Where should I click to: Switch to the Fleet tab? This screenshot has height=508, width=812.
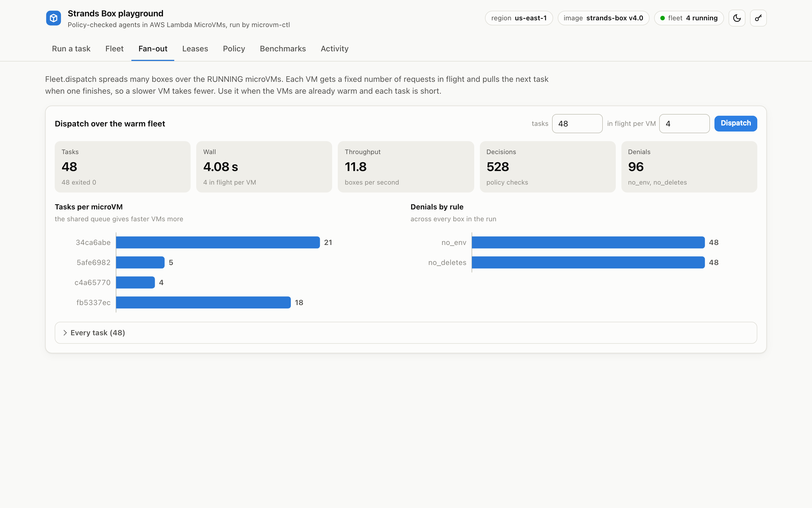coord(114,49)
